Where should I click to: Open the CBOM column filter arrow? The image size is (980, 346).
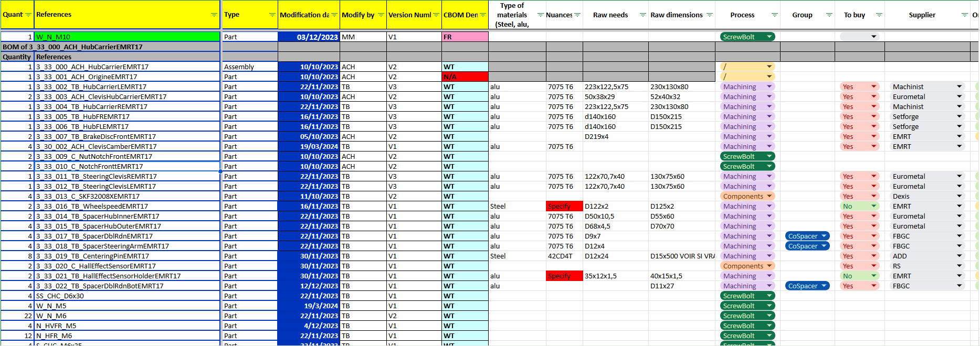[482, 15]
